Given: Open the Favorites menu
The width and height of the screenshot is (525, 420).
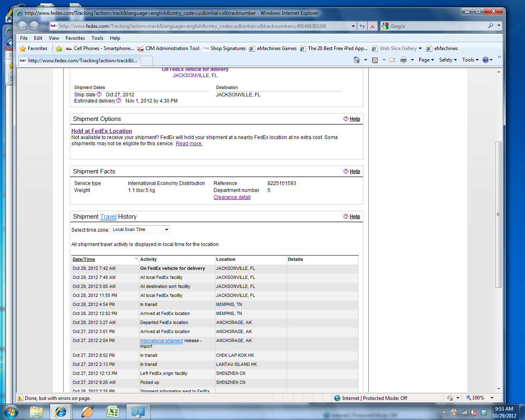Looking at the screenshot, I should tap(75, 38).
